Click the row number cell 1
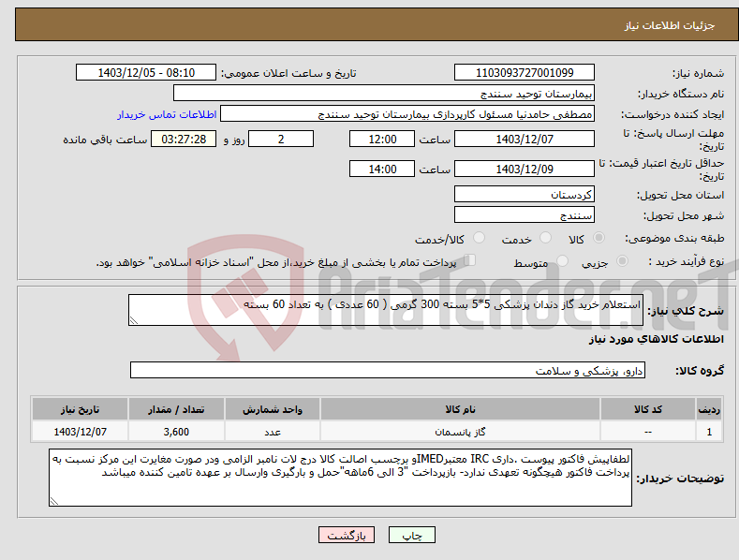Image resolution: width=739 pixels, height=560 pixels. coord(709,432)
